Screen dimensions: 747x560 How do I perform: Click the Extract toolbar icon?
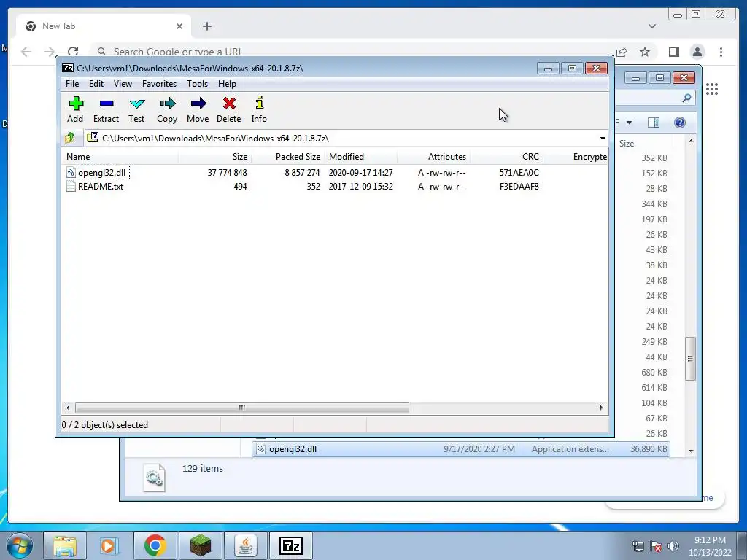click(106, 109)
